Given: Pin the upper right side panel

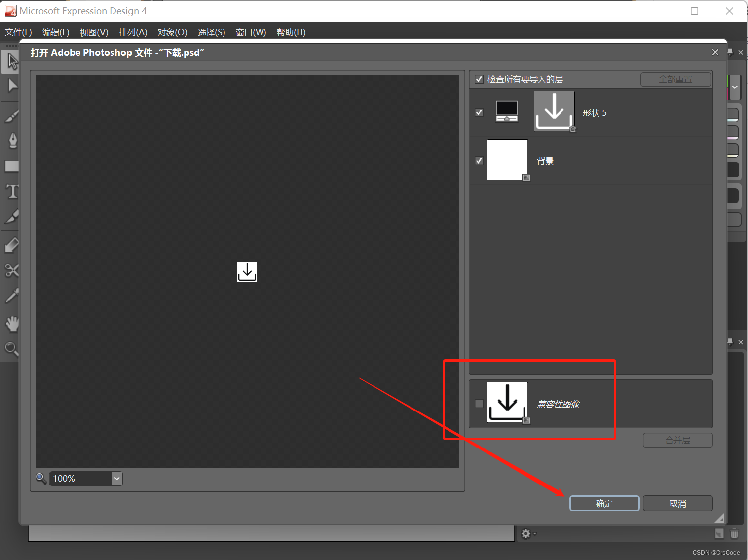Looking at the screenshot, I should (x=730, y=52).
